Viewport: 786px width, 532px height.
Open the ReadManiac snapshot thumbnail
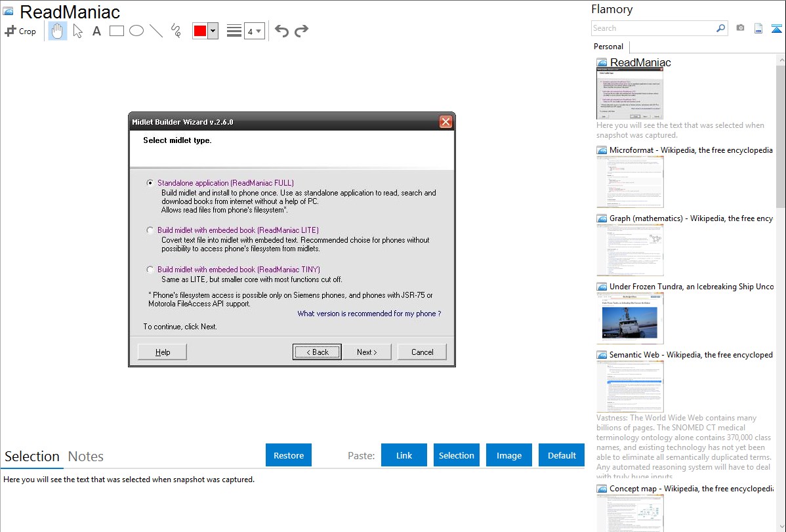[630, 94]
